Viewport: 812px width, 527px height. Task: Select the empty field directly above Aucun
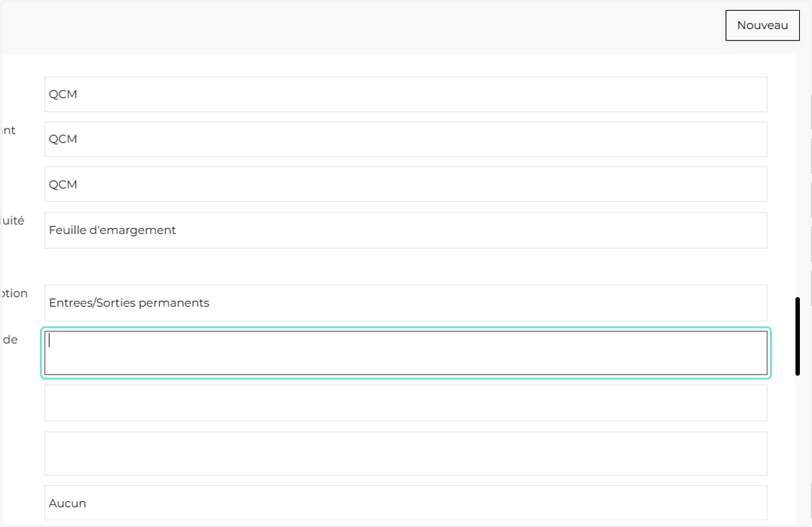(406, 453)
